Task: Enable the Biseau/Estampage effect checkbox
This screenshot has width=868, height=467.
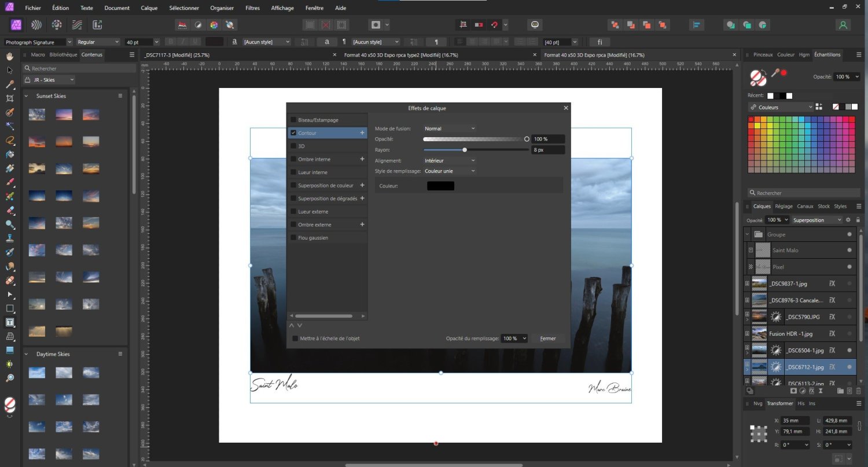Action: coord(293,120)
